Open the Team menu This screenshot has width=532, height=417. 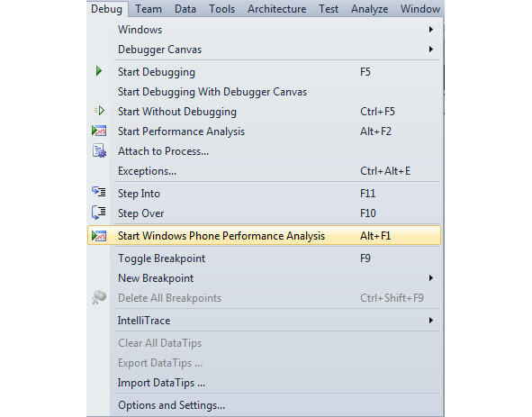click(x=149, y=9)
